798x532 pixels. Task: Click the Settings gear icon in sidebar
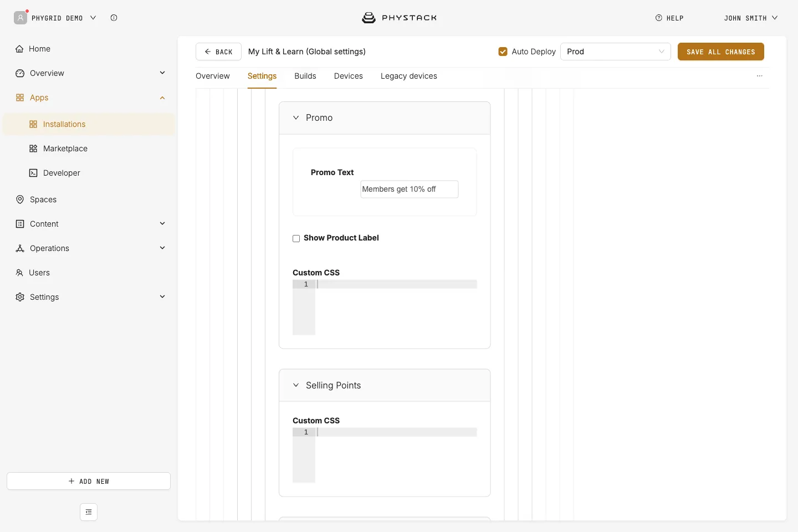(x=20, y=297)
